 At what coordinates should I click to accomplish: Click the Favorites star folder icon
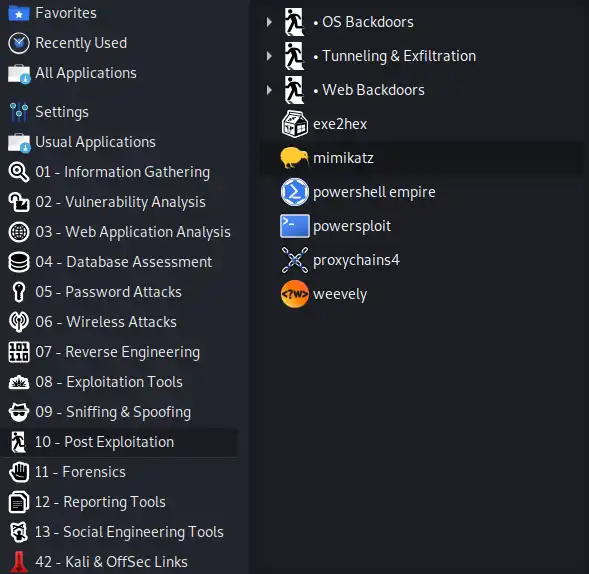pyautogui.click(x=19, y=14)
